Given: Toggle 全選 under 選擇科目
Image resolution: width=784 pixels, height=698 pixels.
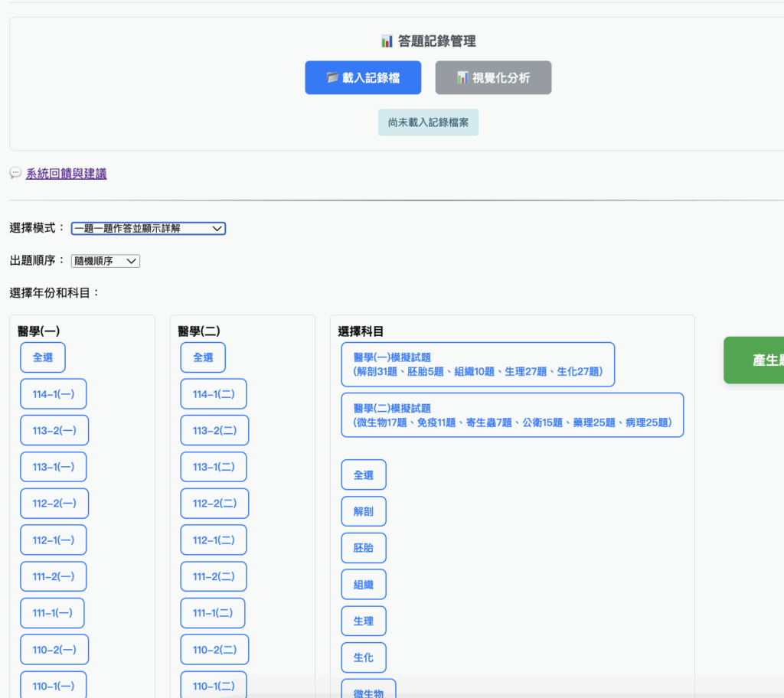Looking at the screenshot, I should [364, 475].
